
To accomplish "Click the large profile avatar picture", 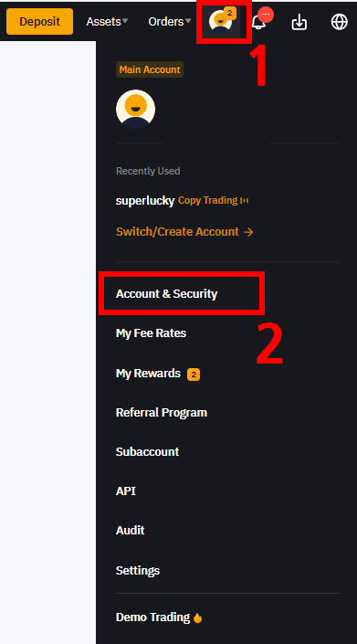I will pyautogui.click(x=135, y=110).
